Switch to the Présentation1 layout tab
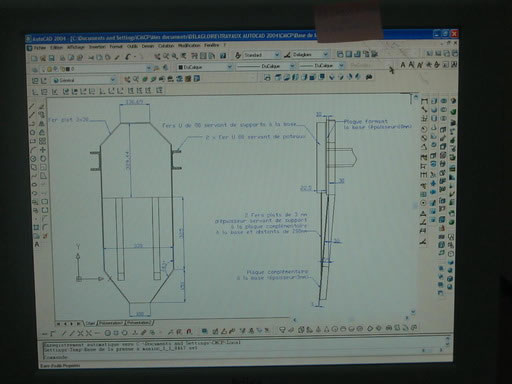 click(x=110, y=323)
